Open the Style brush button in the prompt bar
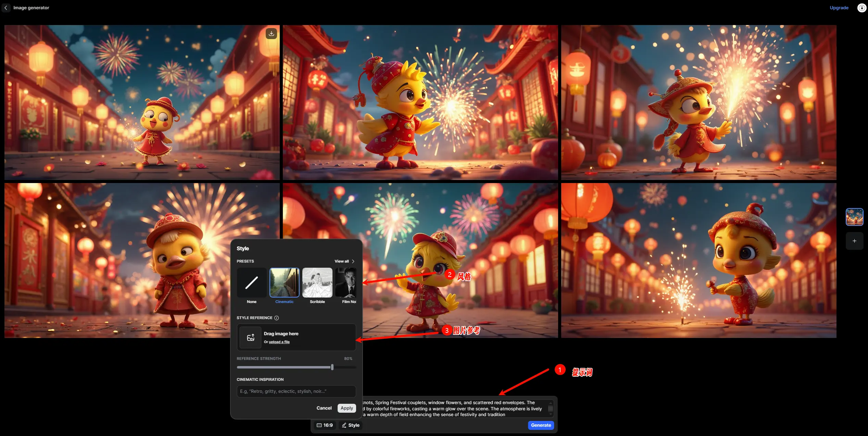 pos(351,425)
